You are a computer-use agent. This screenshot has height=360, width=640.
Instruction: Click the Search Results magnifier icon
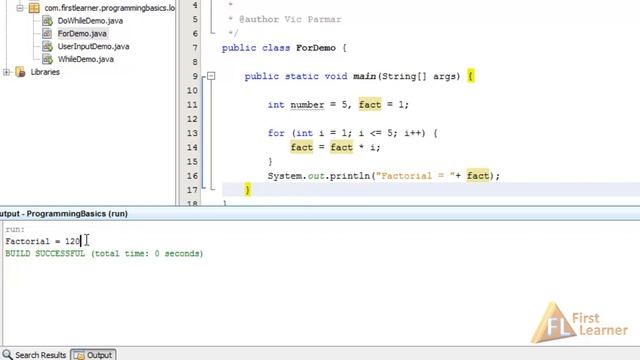coord(7,354)
